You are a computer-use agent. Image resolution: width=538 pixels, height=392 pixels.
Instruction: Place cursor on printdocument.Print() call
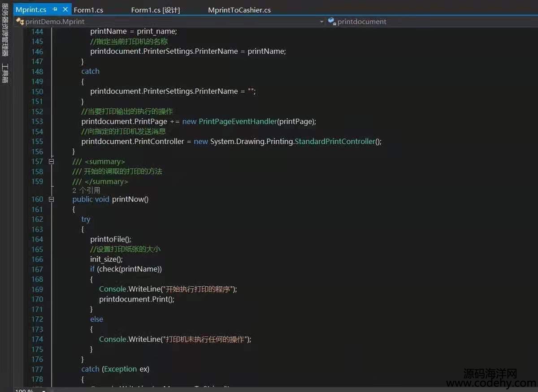click(x=136, y=299)
